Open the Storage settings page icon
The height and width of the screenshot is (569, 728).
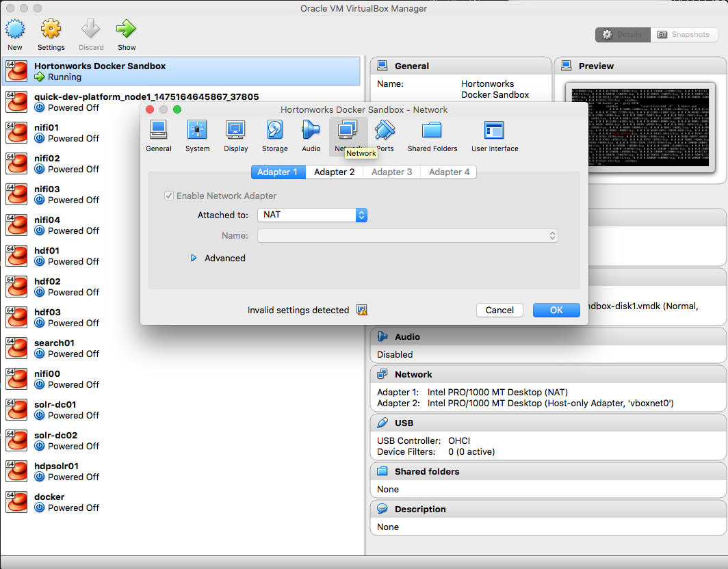coord(274,131)
